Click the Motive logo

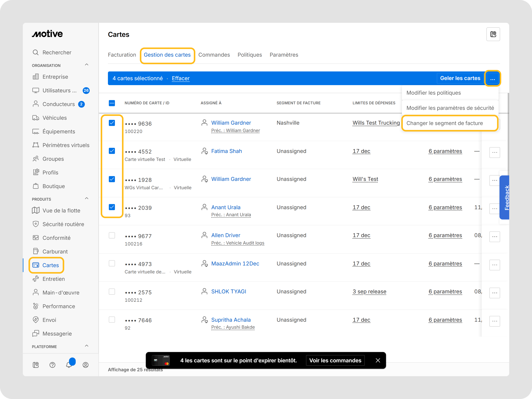click(x=47, y=34)
